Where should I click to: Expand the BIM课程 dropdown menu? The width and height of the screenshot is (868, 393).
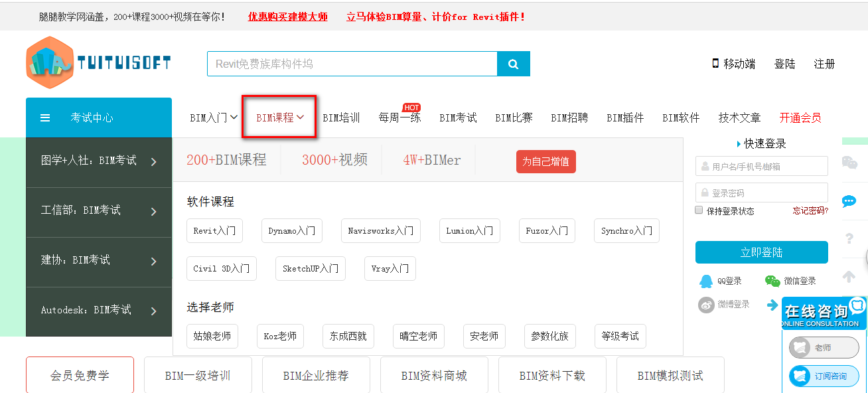pos(280,118)
